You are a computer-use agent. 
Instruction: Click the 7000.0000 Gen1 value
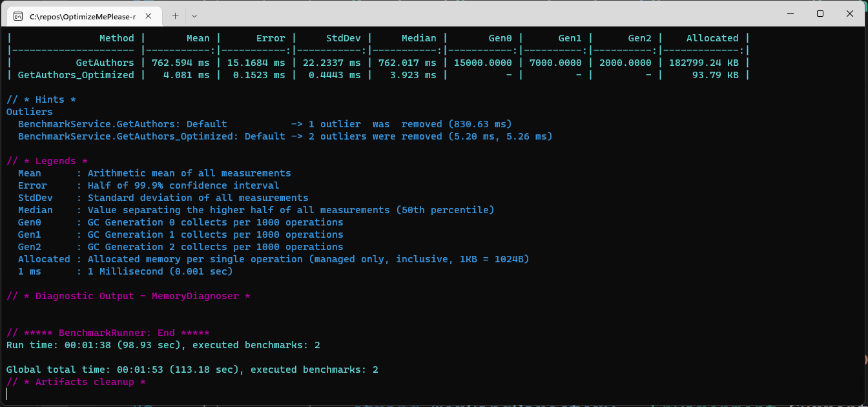point(556,63)
